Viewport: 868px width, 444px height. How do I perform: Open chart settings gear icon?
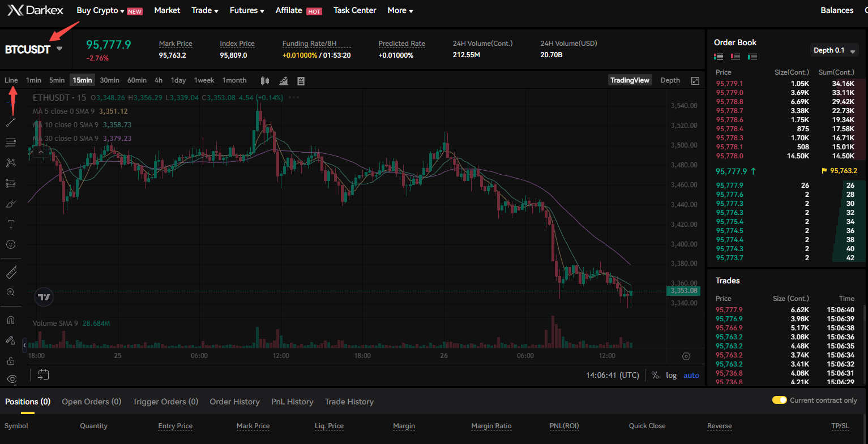(686, 356)
